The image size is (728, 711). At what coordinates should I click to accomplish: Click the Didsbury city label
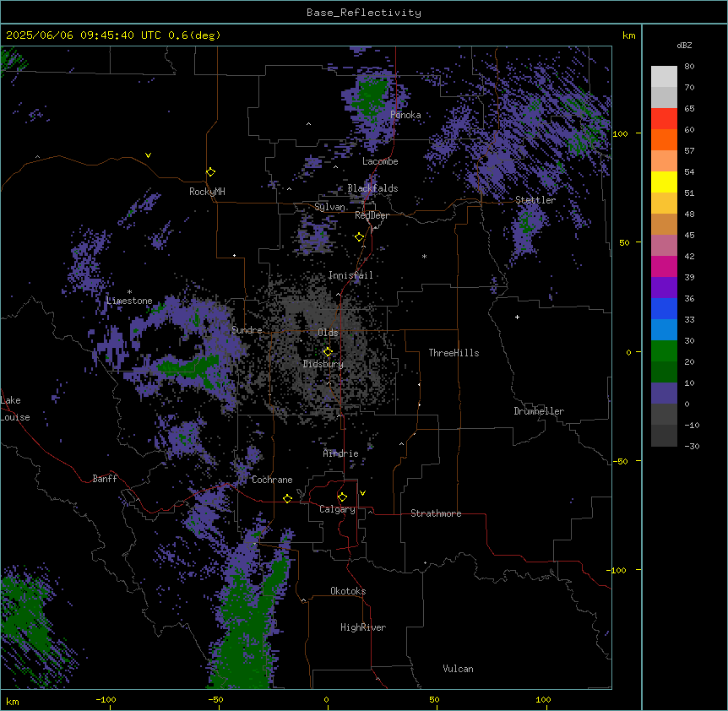[323, 364]
